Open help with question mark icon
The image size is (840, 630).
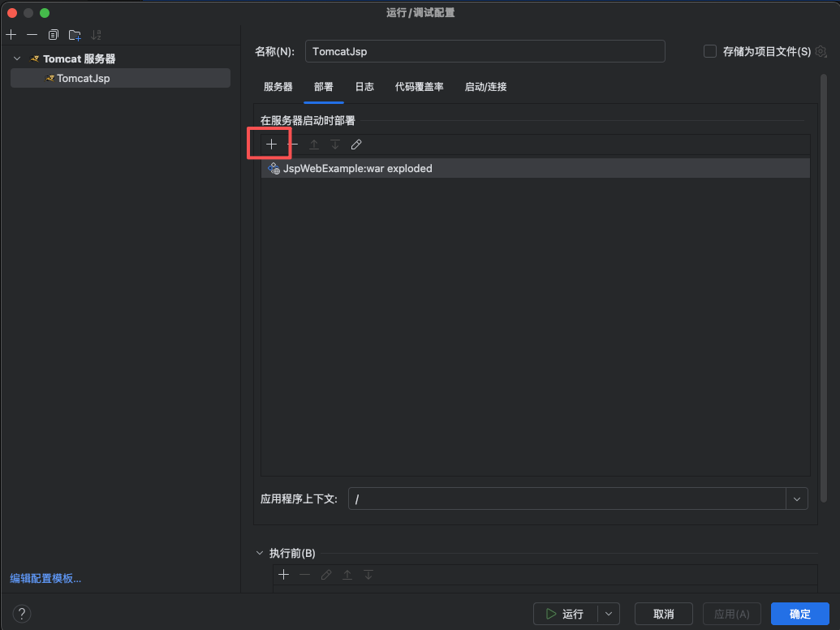[22, 614]
